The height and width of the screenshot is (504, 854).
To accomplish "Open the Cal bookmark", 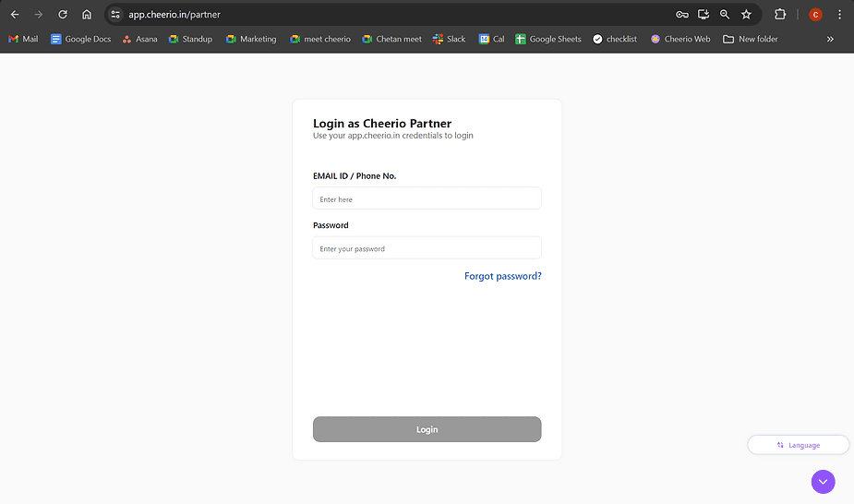I will [x=492, y=39].
